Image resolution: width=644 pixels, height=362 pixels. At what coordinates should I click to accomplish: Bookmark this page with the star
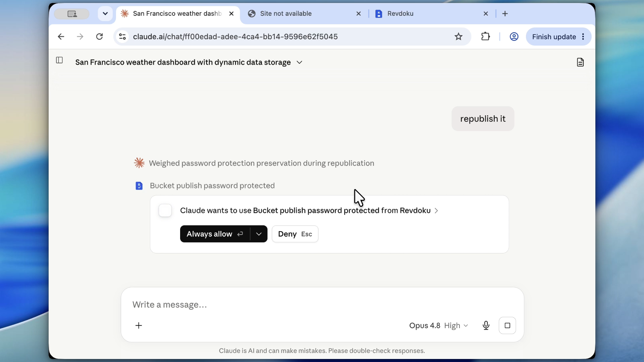(459, 37)
